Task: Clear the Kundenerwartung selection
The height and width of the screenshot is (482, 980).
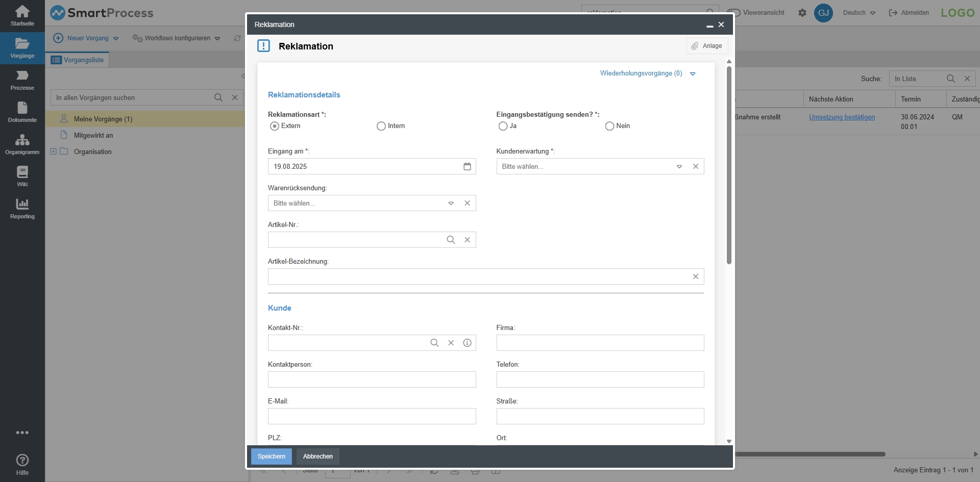Action: click(696, 166)
